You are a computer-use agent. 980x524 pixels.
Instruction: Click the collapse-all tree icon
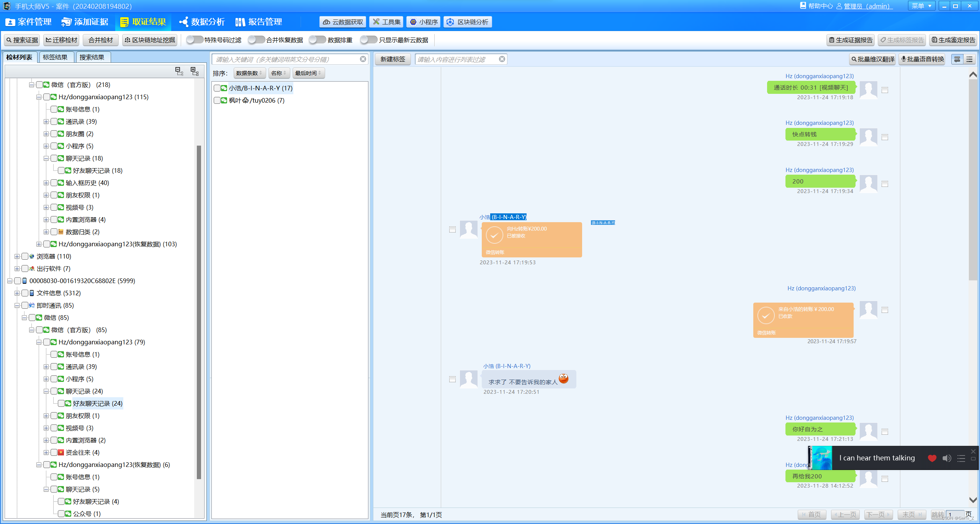click(179, 71)
